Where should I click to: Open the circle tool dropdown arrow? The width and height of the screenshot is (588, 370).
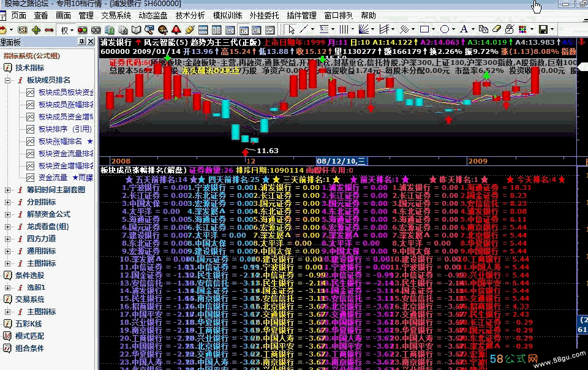coord(453,29)
